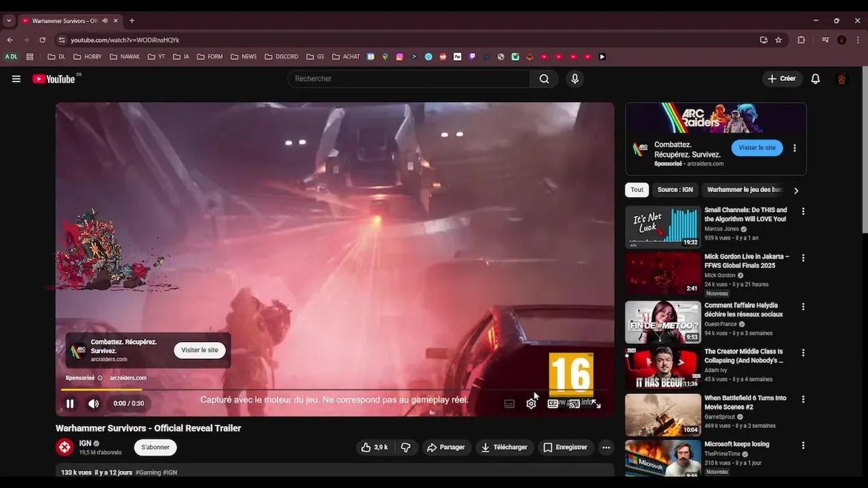Open Microsoft keeps losing video title
The image size is (868, 488).
coord(736,445)
